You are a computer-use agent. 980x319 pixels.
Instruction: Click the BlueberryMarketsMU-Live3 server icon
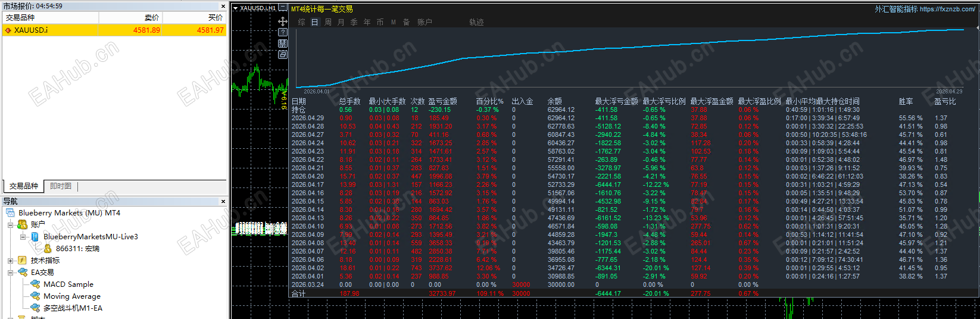[x=35, y=236]
